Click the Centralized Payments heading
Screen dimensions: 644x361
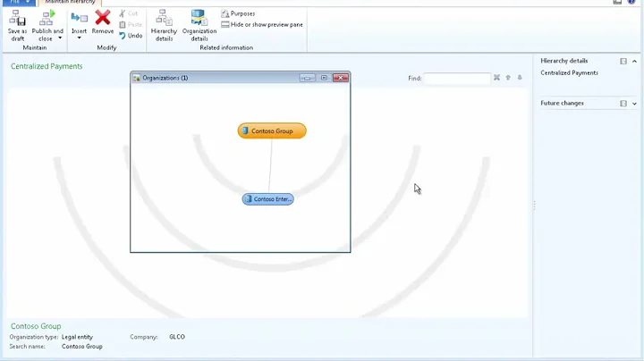tap(47, 66)
